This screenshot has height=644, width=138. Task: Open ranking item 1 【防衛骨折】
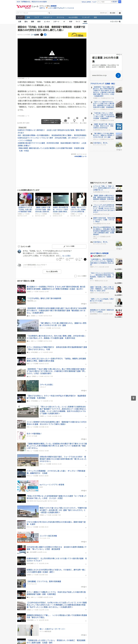click(x=104, y=91)
